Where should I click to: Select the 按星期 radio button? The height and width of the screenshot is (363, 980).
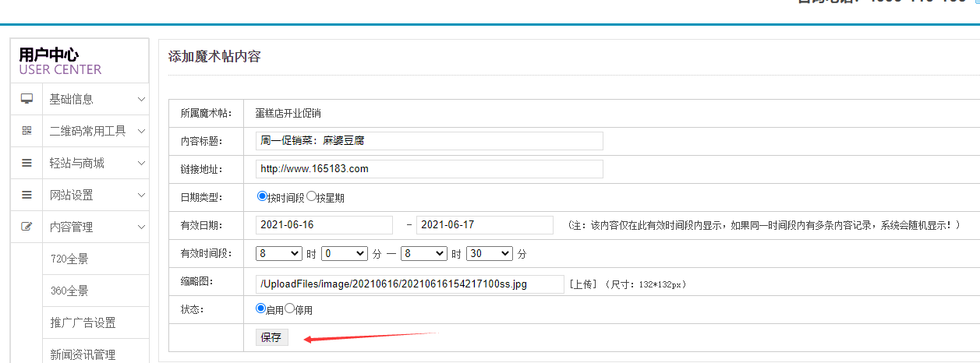pyautogui.click(x=311, y=197)
